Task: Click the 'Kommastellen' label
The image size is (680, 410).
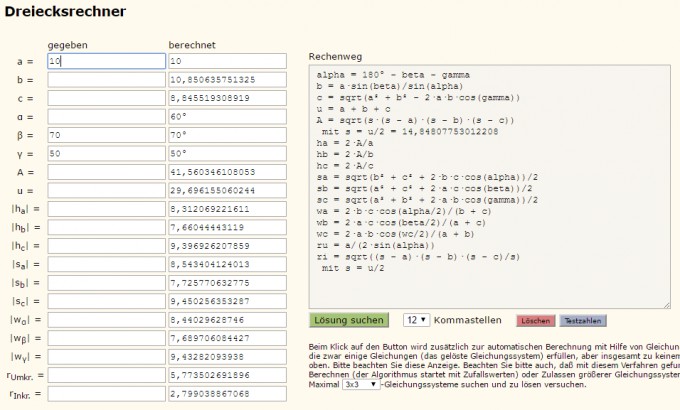Action: 468,320
